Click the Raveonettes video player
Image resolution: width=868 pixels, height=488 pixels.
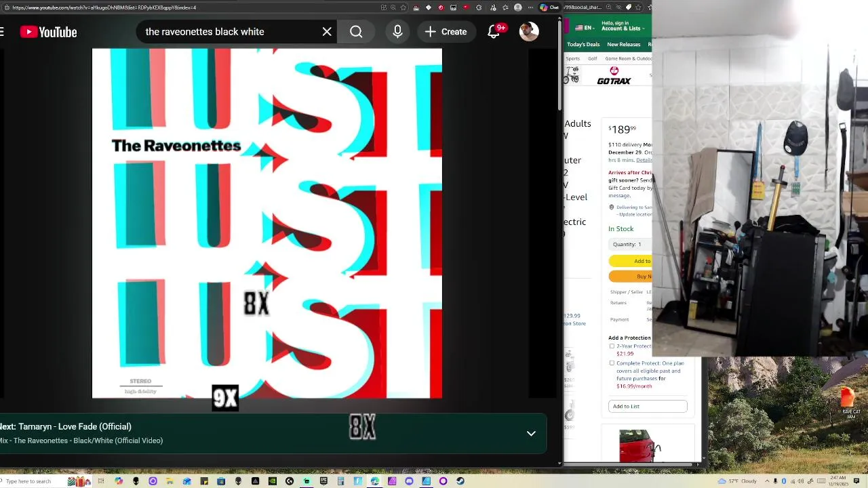coord(267,223)
